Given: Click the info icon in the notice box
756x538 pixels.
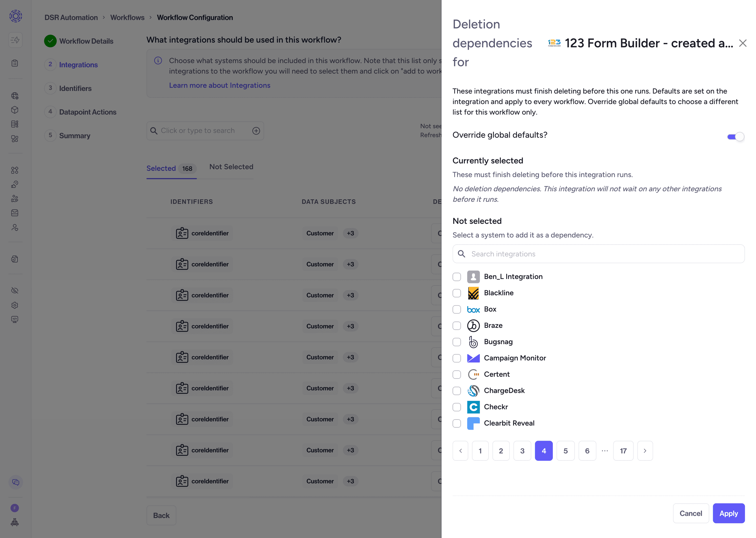Looking at the screenshot, I should click(x=158, y=61).
